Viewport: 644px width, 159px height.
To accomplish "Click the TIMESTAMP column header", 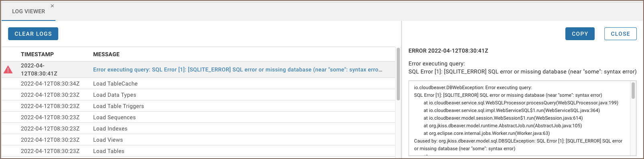I will (37, 54).
